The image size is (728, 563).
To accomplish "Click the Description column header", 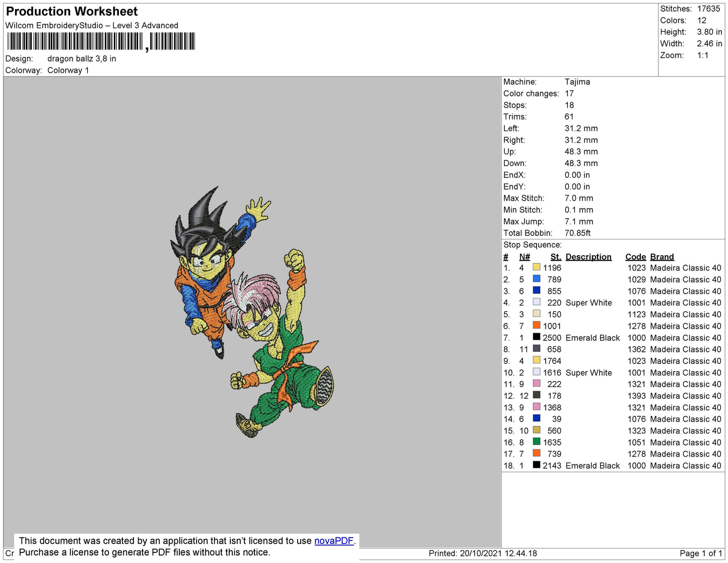I will [x=588, y=257].
